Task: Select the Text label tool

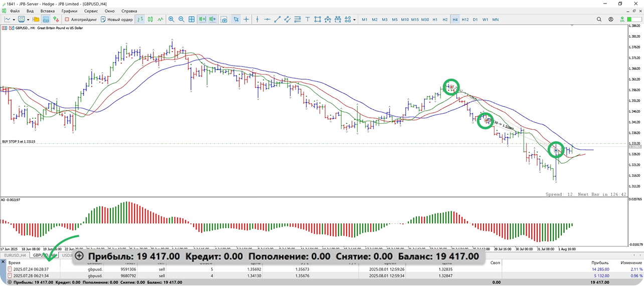Action: click(x=307, y=20)
